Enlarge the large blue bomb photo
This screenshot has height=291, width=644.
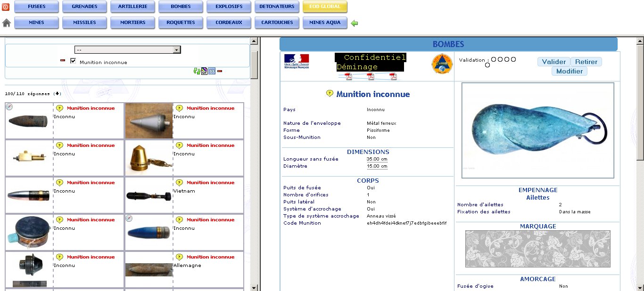click(x=538, y=130)
